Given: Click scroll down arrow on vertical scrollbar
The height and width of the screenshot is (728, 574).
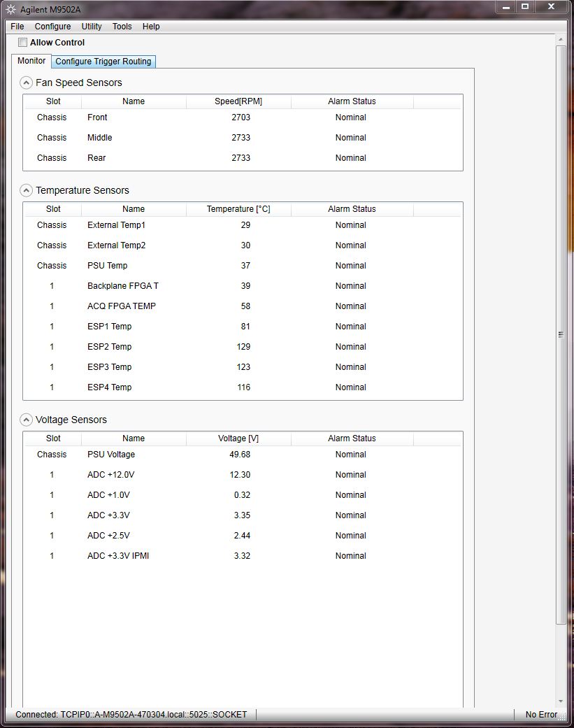Looking at the screenshot, I should tap(561, 701).
